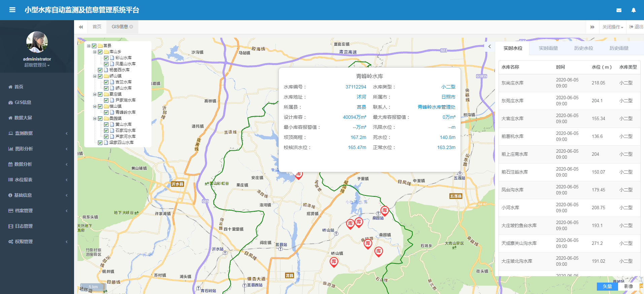Collapse the 桑园镇 folder node
This screenshot has width=644, height=294.
(95, 118)
